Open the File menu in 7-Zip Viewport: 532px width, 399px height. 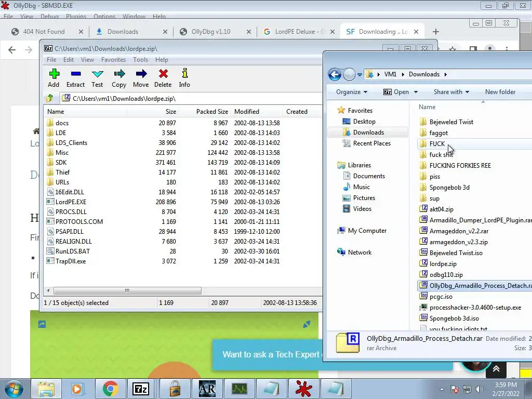51,60
